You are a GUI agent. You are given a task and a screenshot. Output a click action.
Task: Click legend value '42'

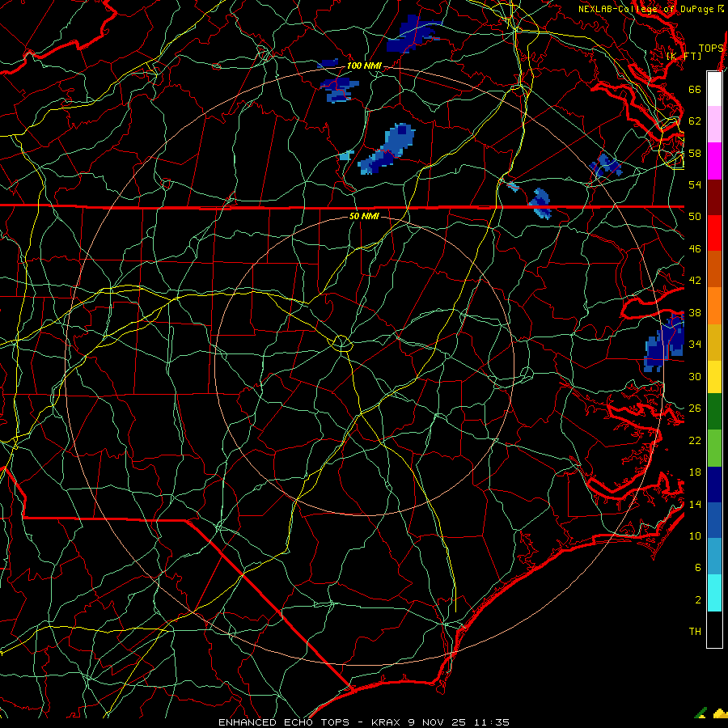click(x=695, y=281)
